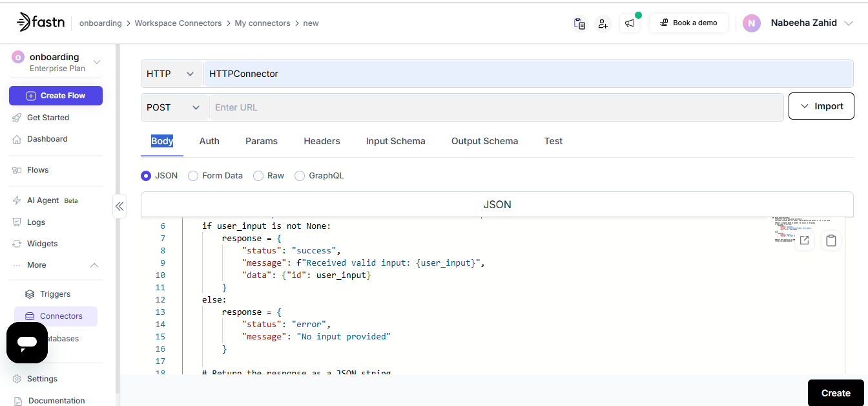This screenshot has width=868, height=406.
Task: Open the chat support bubble
Action: coord(26,343)
